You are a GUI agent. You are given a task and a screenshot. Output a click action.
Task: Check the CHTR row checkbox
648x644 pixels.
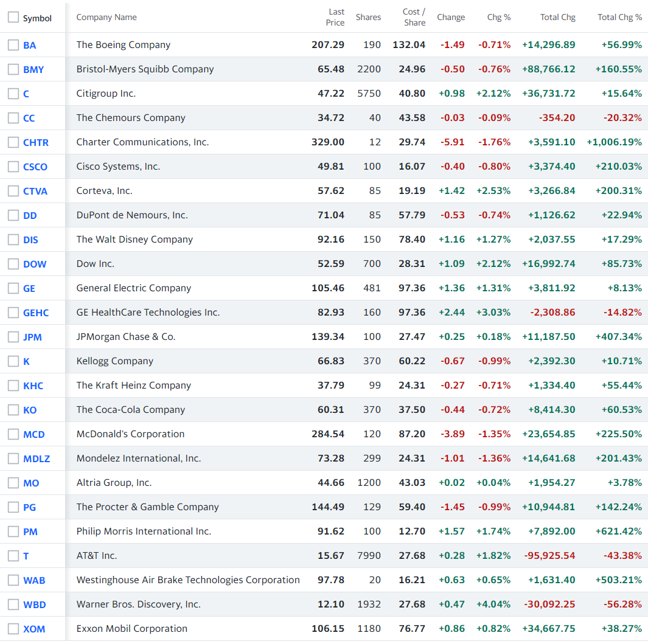click(13, 142)
